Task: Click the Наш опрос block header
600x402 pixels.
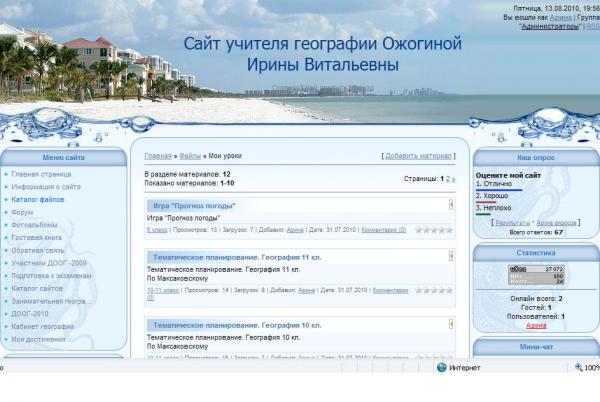Action: point(536,157)
